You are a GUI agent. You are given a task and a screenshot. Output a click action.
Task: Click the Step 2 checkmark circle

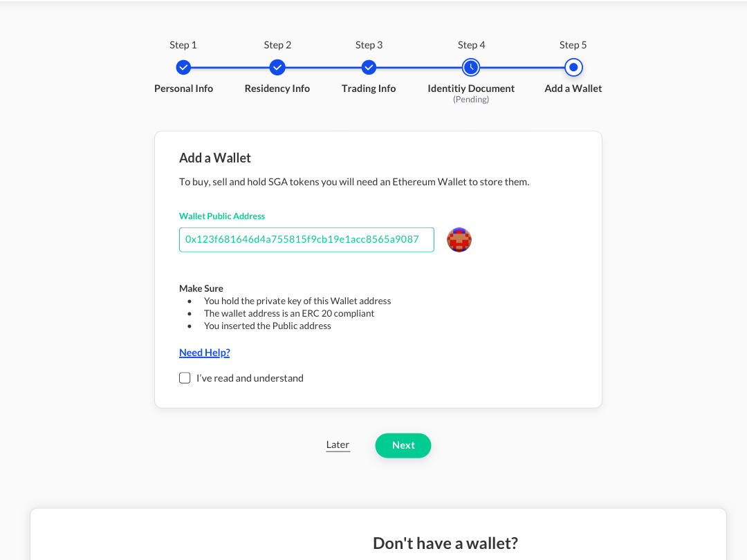click(277, 67)
